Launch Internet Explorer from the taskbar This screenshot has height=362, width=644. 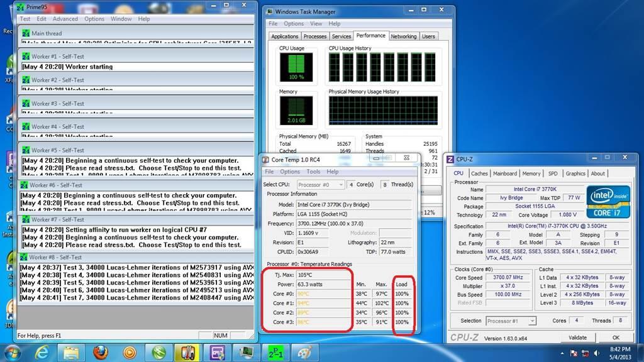click(x=42, y=353)
